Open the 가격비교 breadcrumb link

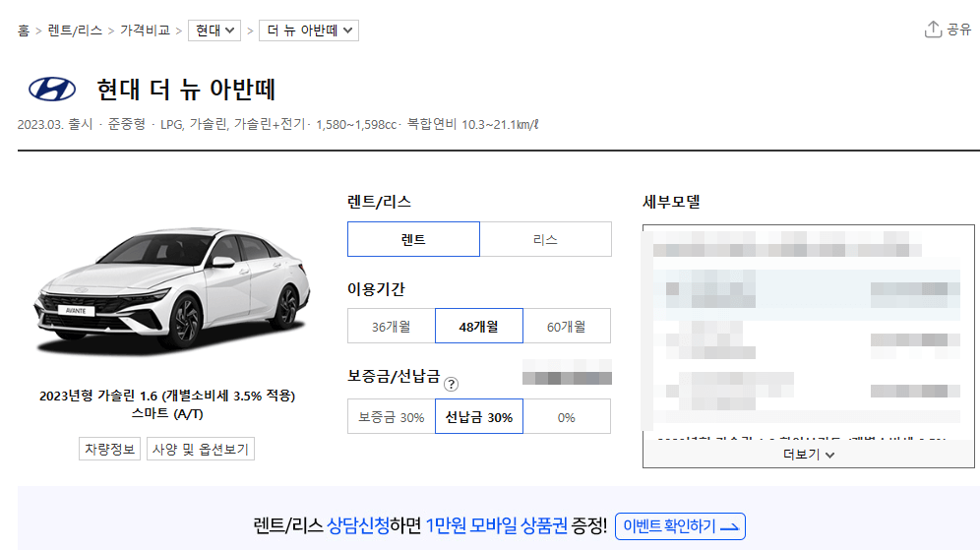(145, 30)
